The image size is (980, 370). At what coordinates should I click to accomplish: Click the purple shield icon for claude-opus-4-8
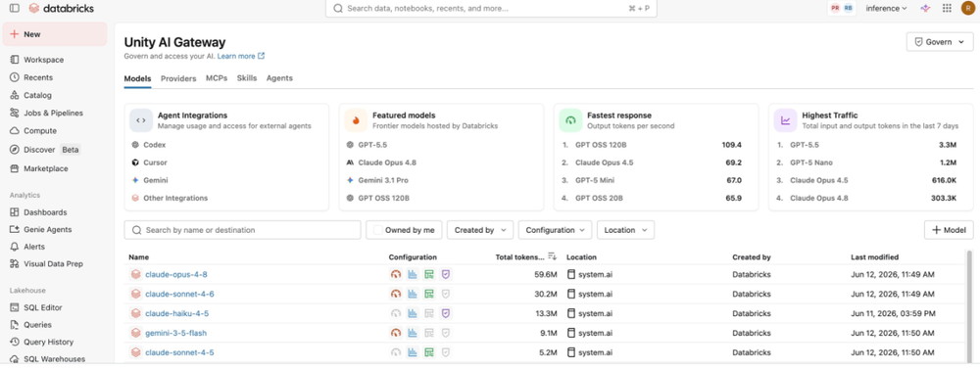[446, 274]
